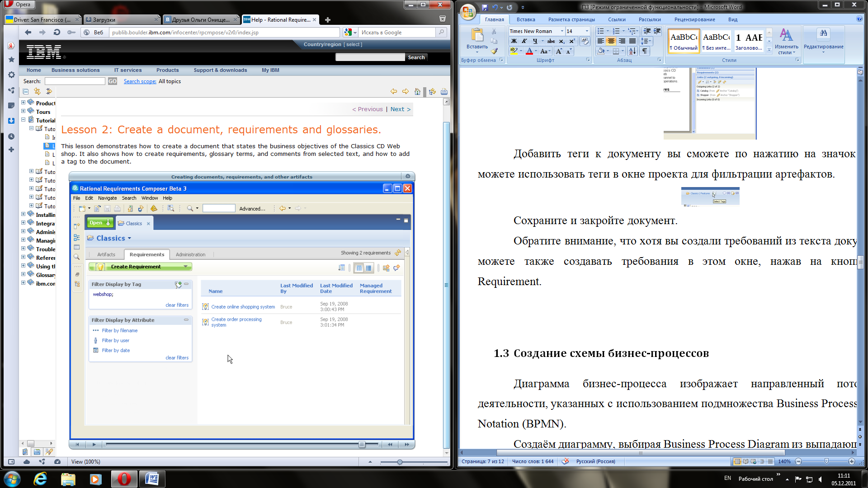Click the Format Painter brush icon
Image resolution: width=868 pixels, height=488 pixels.
(x=494, y=51)
